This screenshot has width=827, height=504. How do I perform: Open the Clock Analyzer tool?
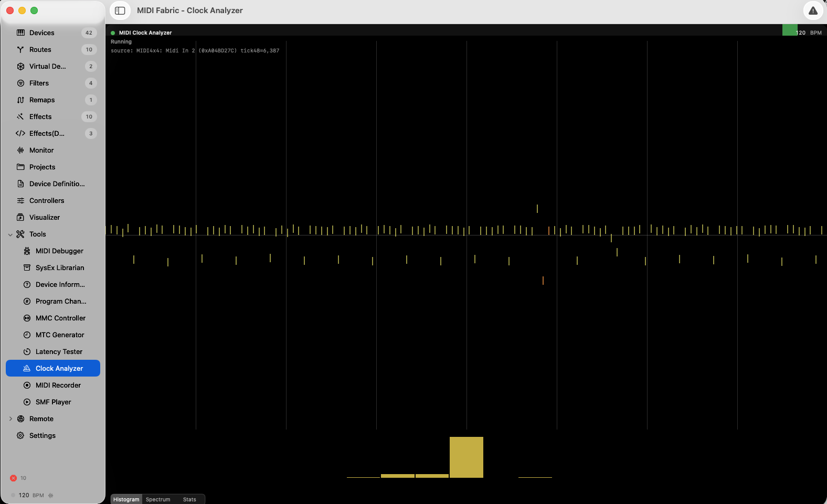[53, 368]
